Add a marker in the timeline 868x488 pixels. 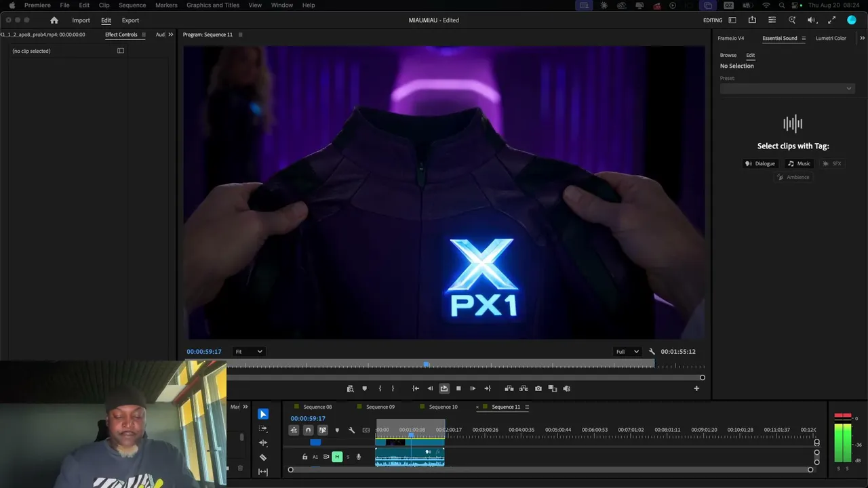pyautogui.click(x=337, y=430)
